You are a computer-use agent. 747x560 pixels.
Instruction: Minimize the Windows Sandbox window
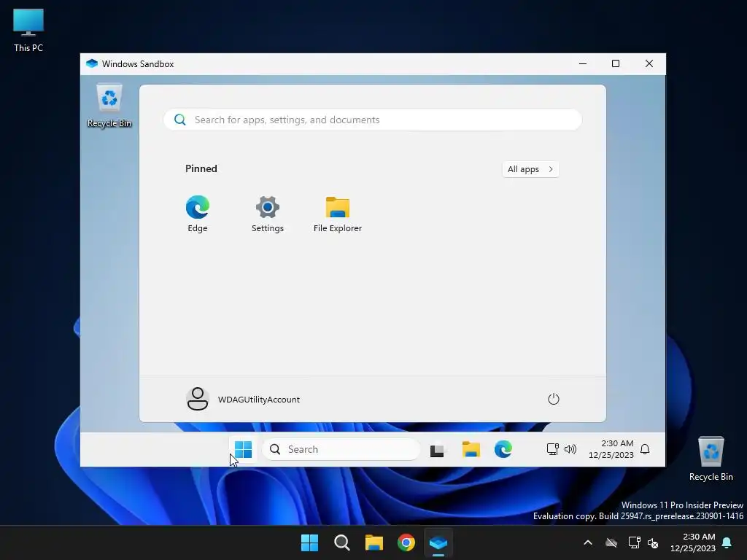[x=583, y=64]
